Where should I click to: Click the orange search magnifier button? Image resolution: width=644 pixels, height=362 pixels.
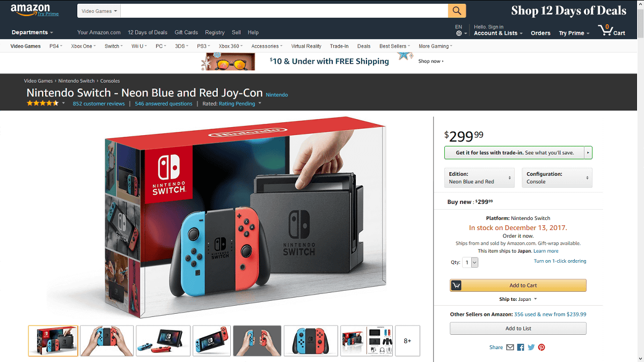pos(457,11)
